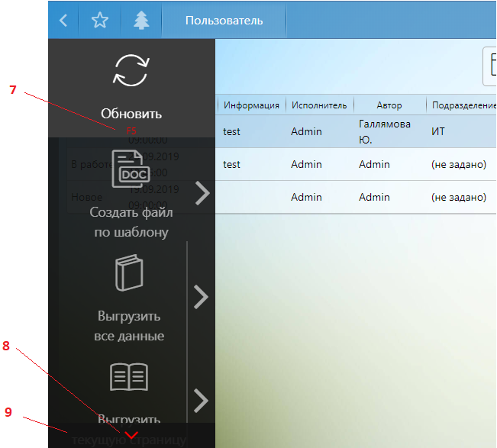Expand arrow beside Выгрузить все данные
Image resolution: width=497 pixels, height=448 pixels.
click(202, 296)
